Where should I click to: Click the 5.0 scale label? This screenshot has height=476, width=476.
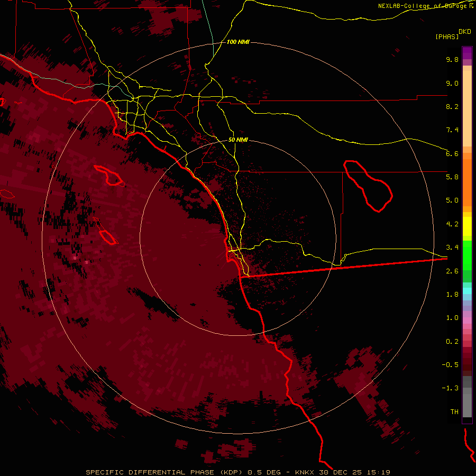point(452,200)
